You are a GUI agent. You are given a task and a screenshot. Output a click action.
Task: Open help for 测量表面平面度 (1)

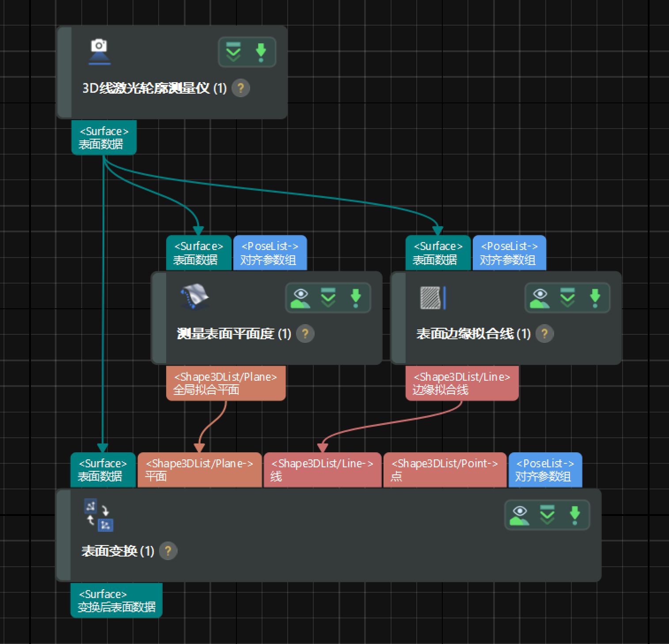click(x=305, y=333)
